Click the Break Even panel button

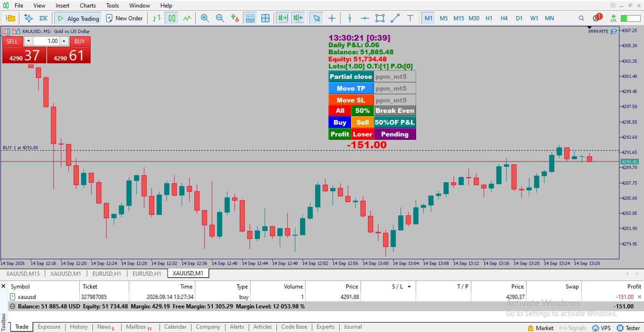(395, 111)
